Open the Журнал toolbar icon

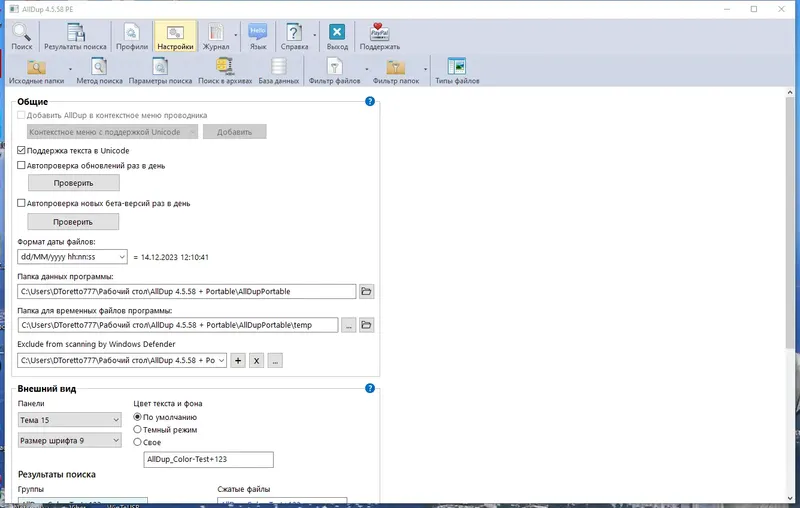coord(216,36)
